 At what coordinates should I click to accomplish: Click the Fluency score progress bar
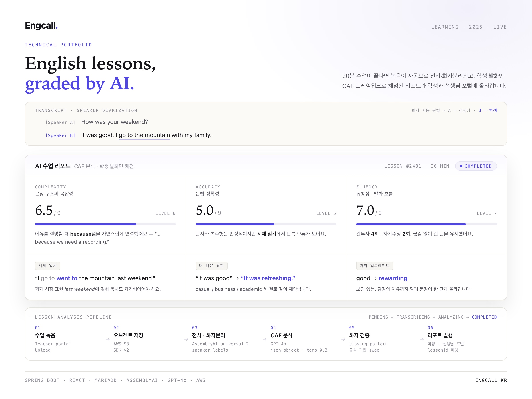426,224
